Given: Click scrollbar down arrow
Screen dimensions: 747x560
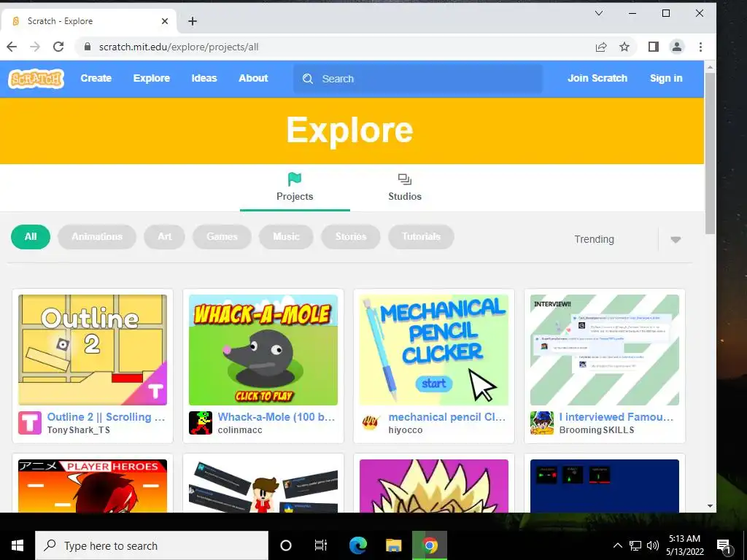Looking at the screenshot, I should [710, 506].
